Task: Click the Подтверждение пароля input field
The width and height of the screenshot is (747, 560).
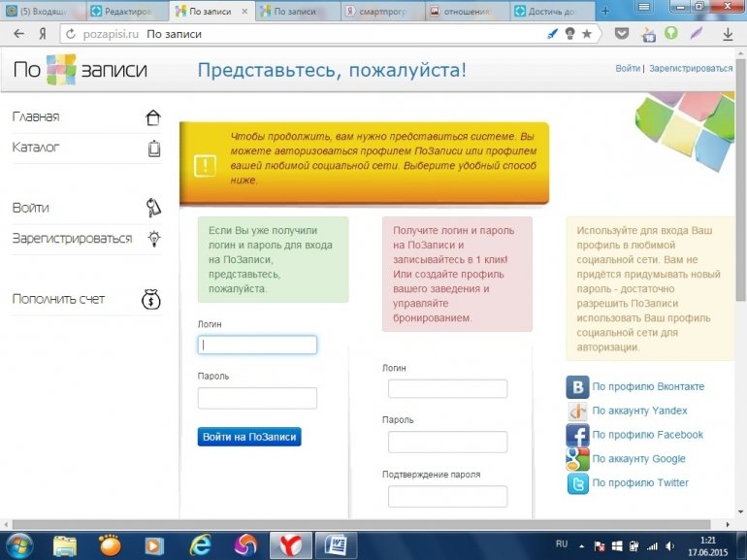Action: click(x=447, y=496)
